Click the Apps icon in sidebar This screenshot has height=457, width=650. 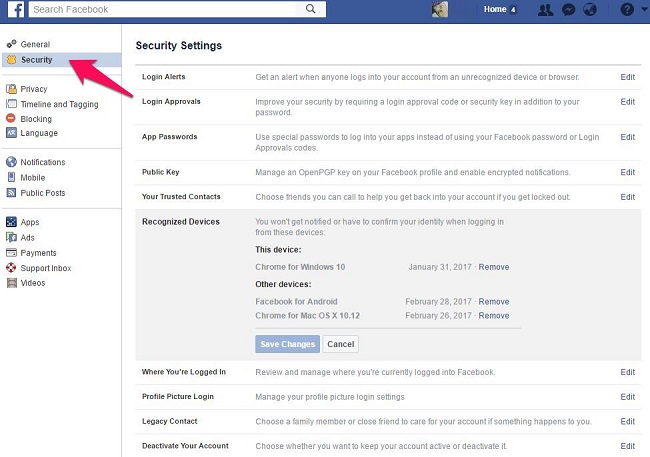tap(11, 222)
